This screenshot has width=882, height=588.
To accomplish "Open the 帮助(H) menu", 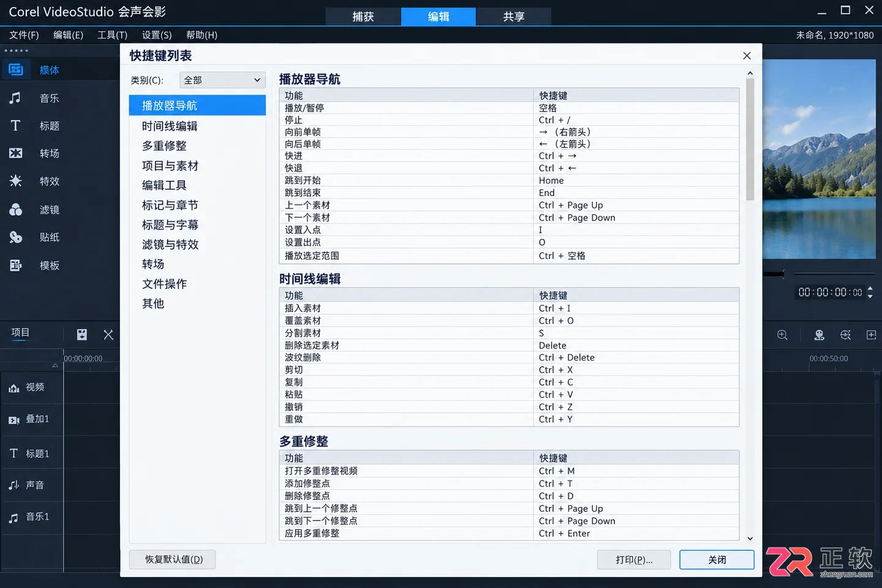I will click(202, 35).
